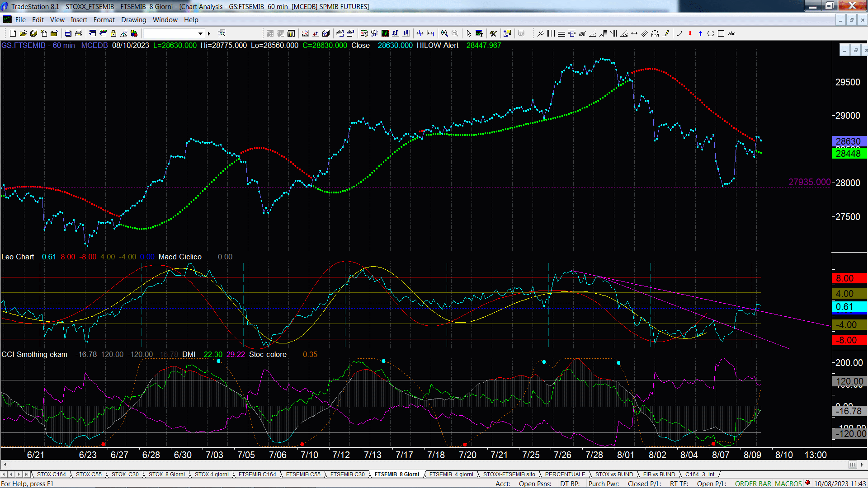The height and width of the screenshot is (488, 868).
Task: Open the View menu
Action: click(57, 19)
